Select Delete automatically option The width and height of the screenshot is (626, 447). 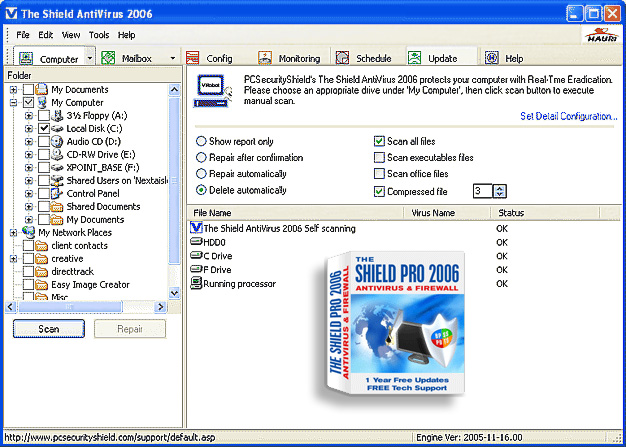point(201,190)
